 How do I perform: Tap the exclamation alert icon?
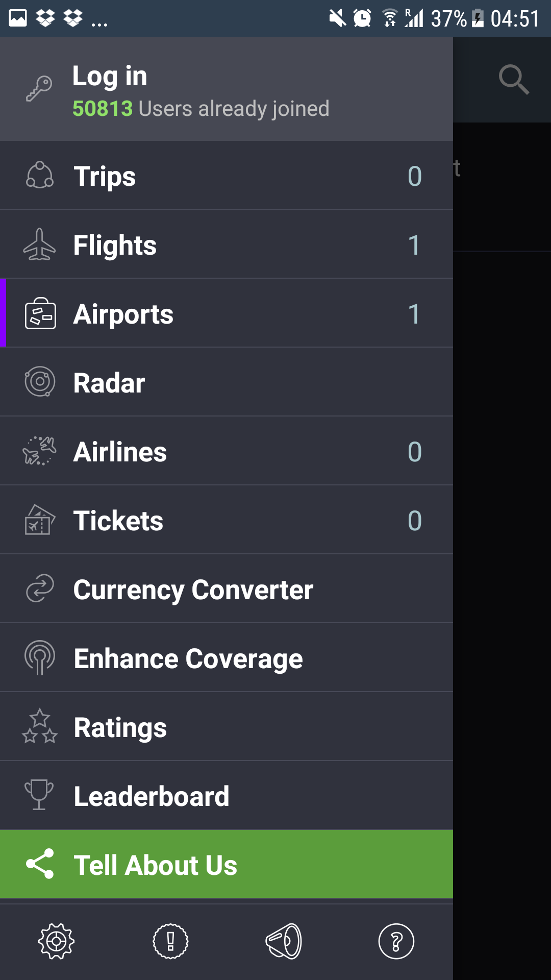(170, 941)
